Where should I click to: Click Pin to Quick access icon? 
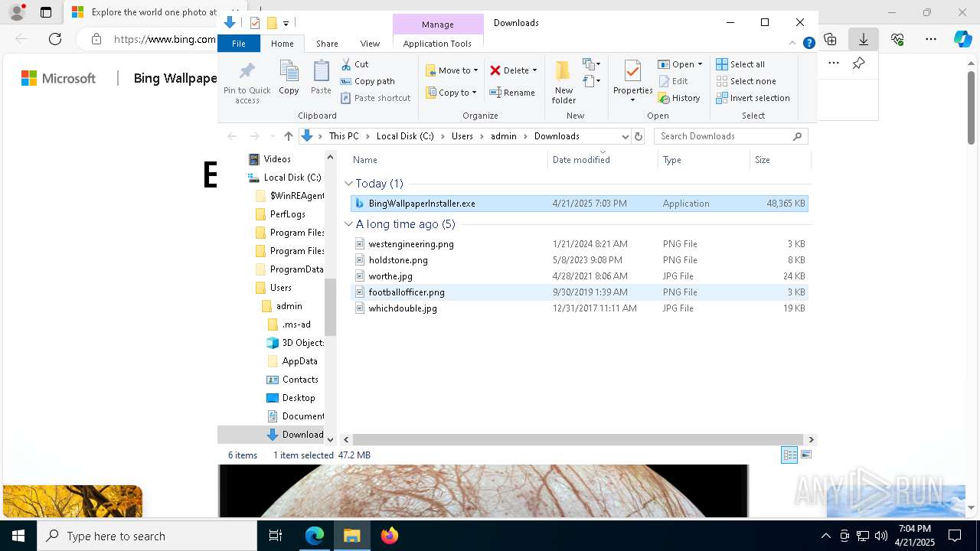click(x=247, y=72)
